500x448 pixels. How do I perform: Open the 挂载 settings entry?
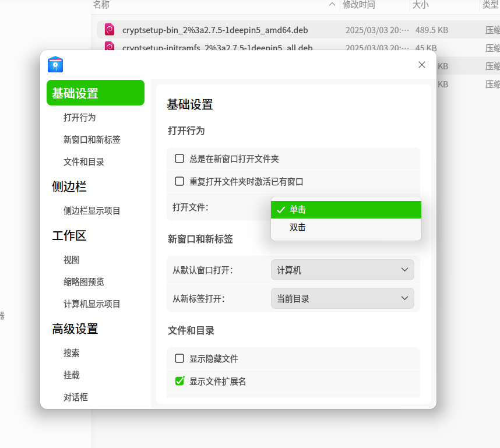72,375
